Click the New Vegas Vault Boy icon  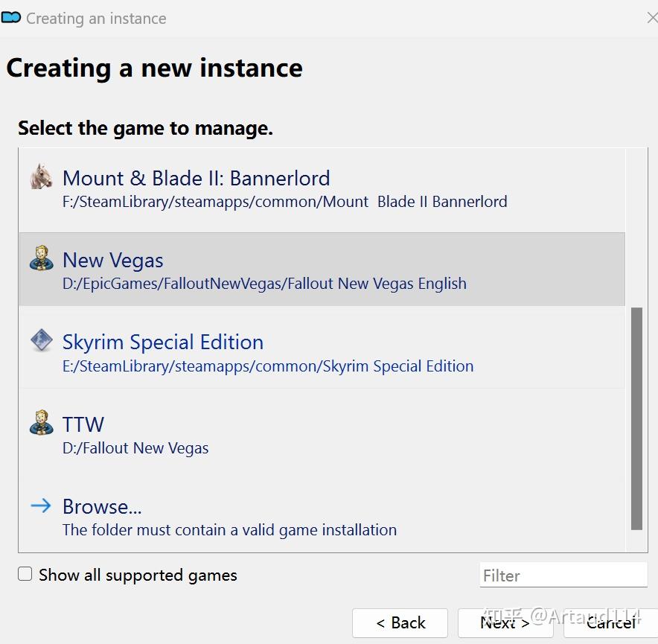pos(41,258)
